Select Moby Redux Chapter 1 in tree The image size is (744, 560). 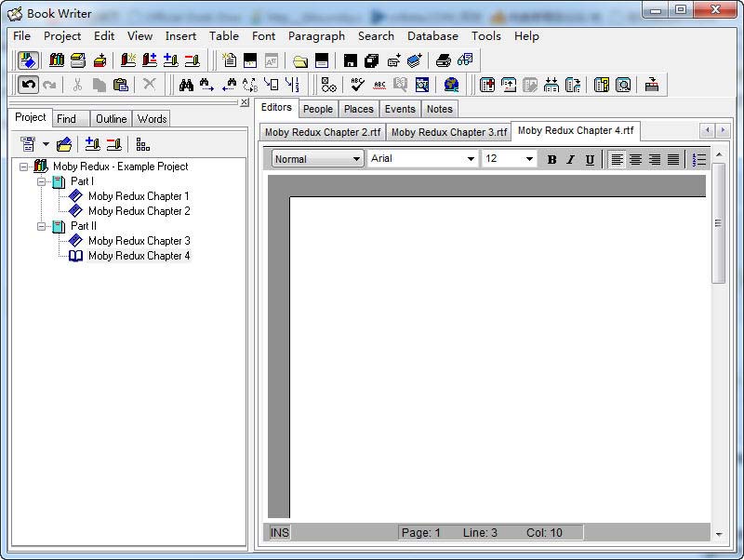[x=138, y=196]
